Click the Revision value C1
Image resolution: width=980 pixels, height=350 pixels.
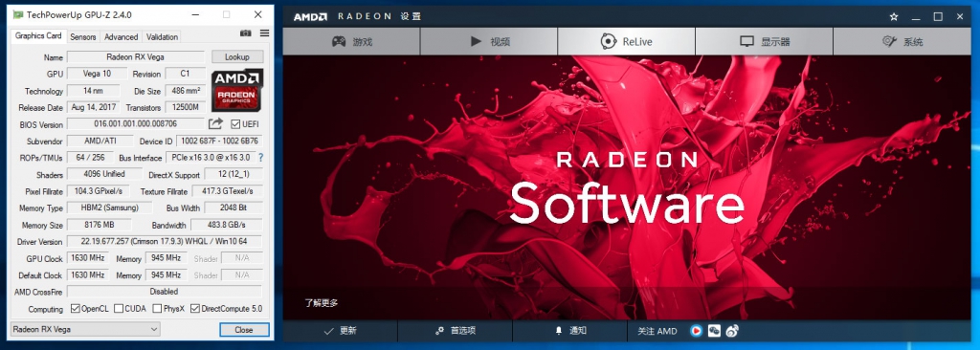(185, 73)
